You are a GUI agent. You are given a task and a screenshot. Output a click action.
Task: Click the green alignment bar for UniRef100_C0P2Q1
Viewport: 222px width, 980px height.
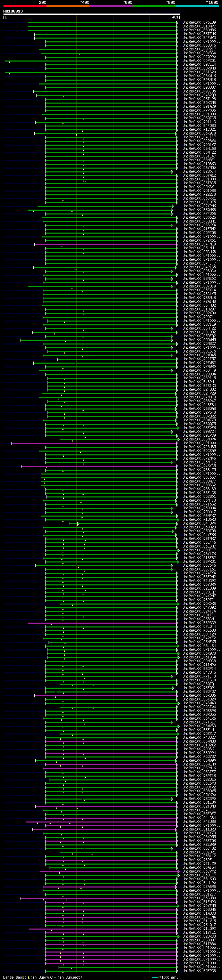click(91, 61)
